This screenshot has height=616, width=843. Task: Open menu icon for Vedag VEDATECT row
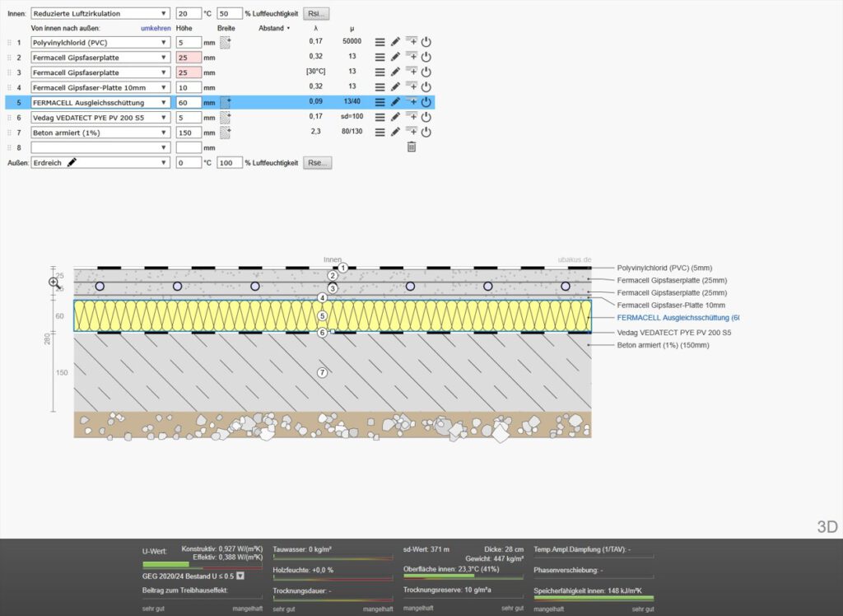pyautogui.click(x=380, y=117)
